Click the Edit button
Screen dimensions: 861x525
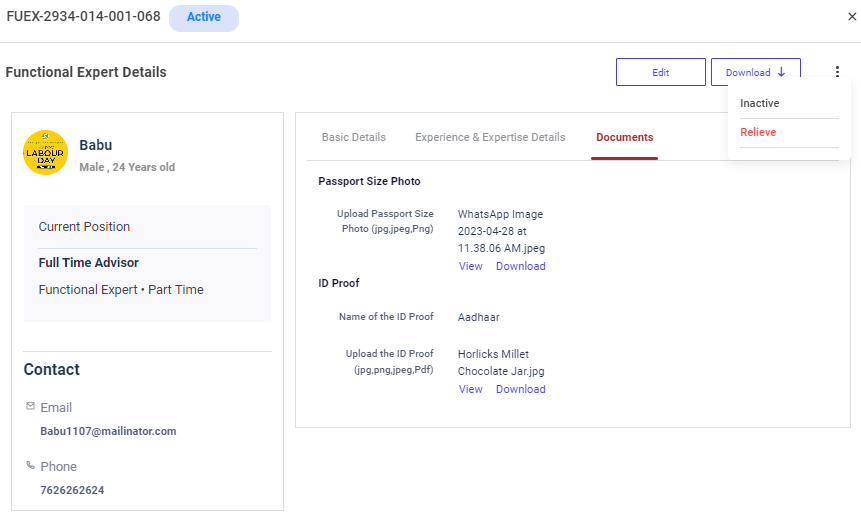pos(660,72)
